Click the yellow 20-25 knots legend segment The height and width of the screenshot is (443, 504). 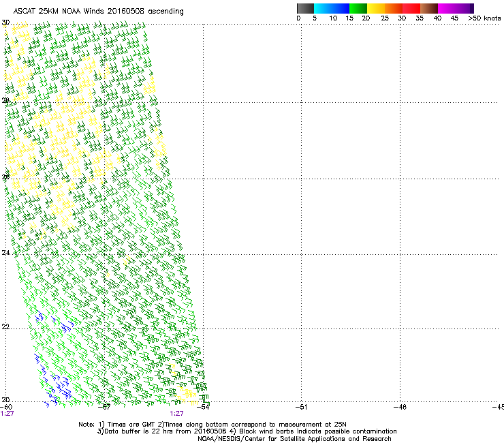pyautogui.click(x=376, y=8)
